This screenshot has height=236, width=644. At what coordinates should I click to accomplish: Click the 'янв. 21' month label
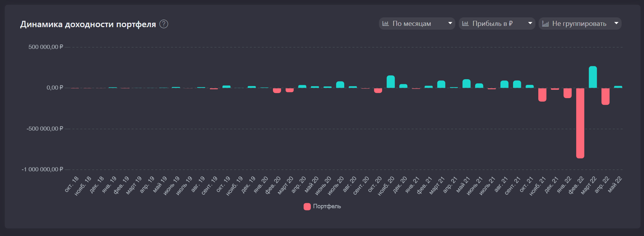coord(412,185)
